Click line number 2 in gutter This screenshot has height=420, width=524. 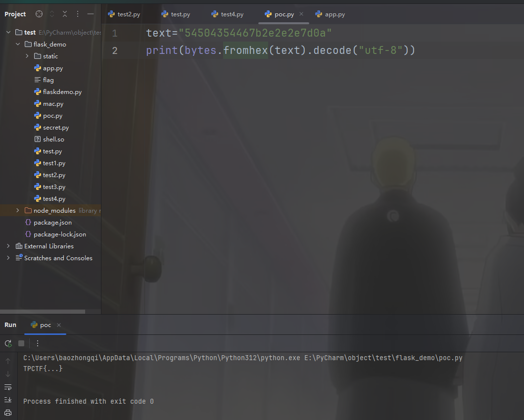pyautogui.click(x=115, y=50)
